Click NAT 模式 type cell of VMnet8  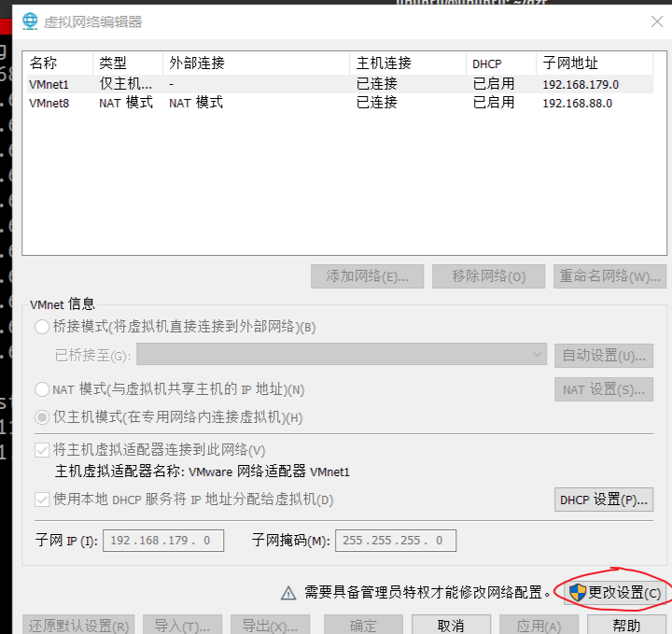pyautogui.click(x=126, y=103)
